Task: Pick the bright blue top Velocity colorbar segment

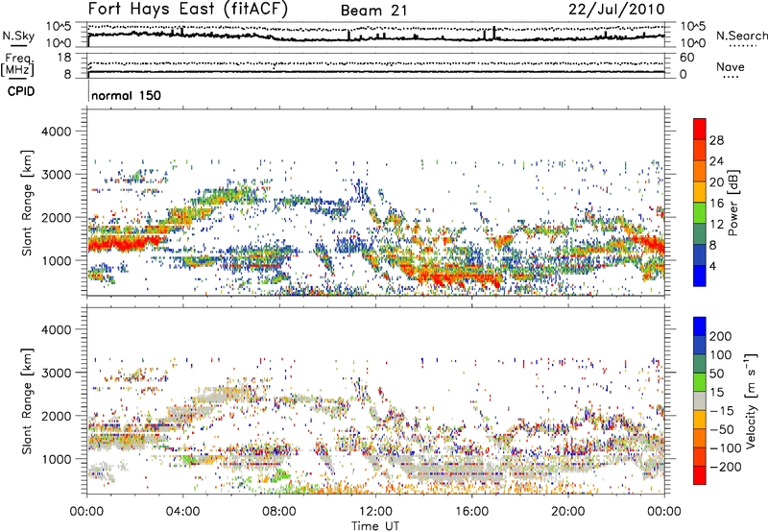Action: (700, 326)
